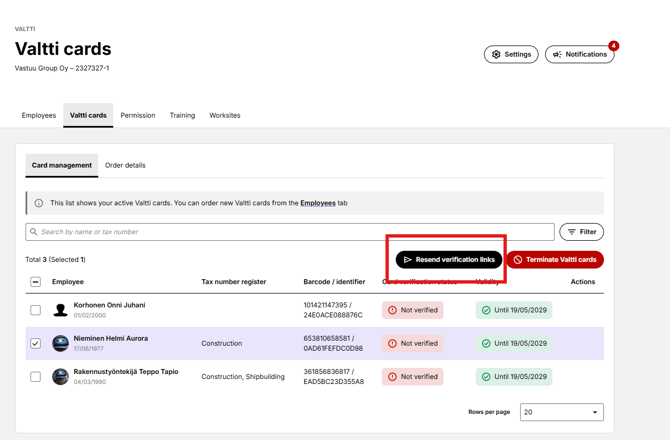Click Terminate Valtti cards button
Screen dimensions: 670x440
coord(555,260)
